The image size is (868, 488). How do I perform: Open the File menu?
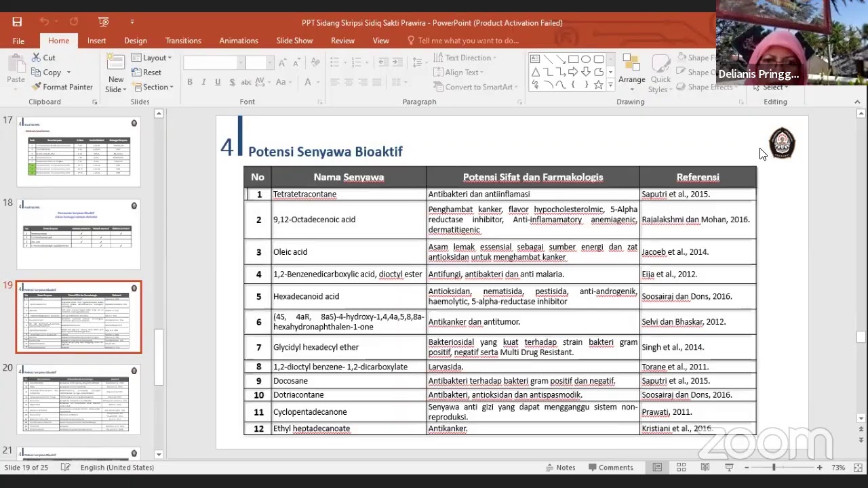click(x=18, y=41)
